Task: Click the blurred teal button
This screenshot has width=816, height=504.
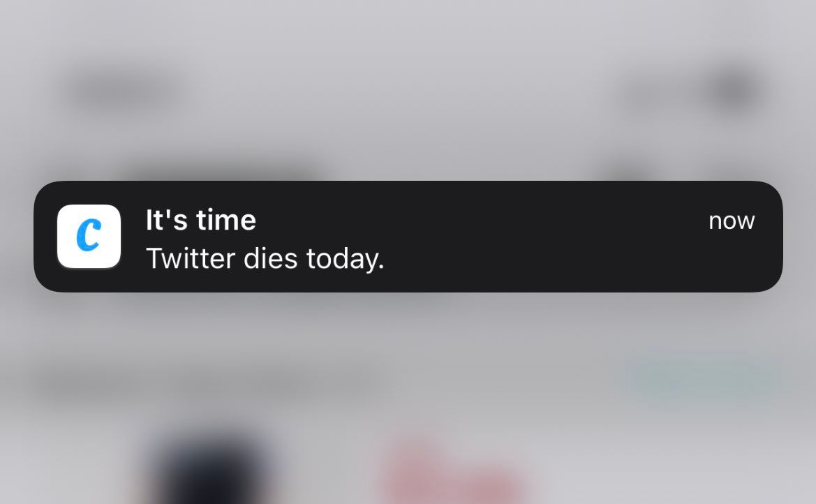Action: [704, 377]
